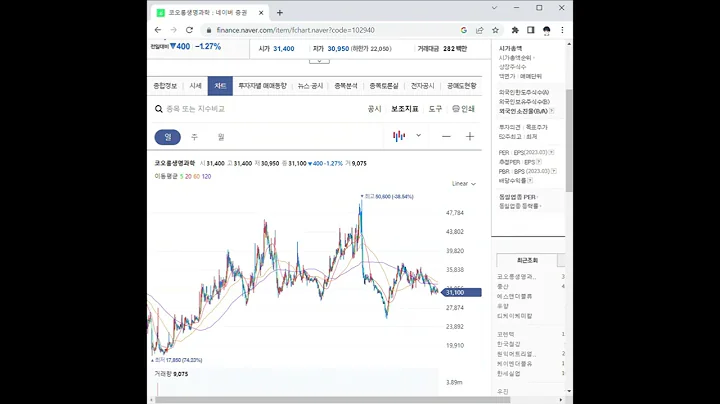Open 코오롱생명과.. in recent list

click(517, 277)
